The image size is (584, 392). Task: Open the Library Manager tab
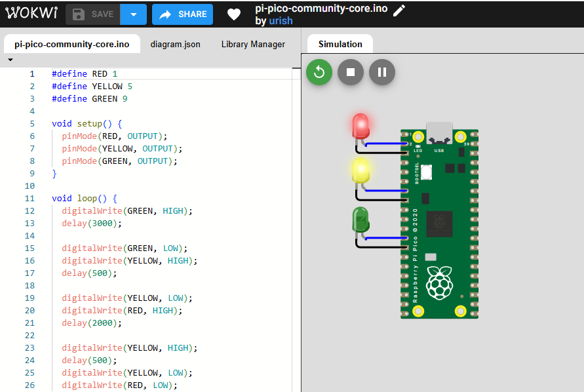point(253,45)
